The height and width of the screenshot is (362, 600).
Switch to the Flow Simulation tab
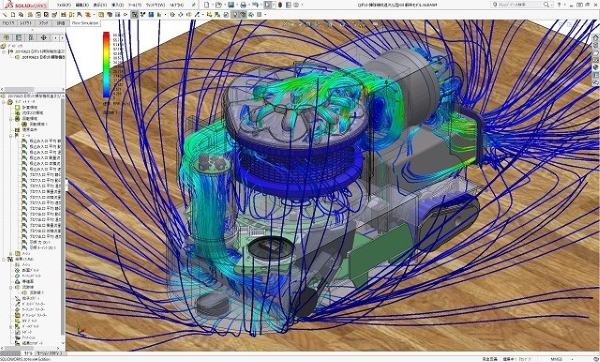click(85, 23)
